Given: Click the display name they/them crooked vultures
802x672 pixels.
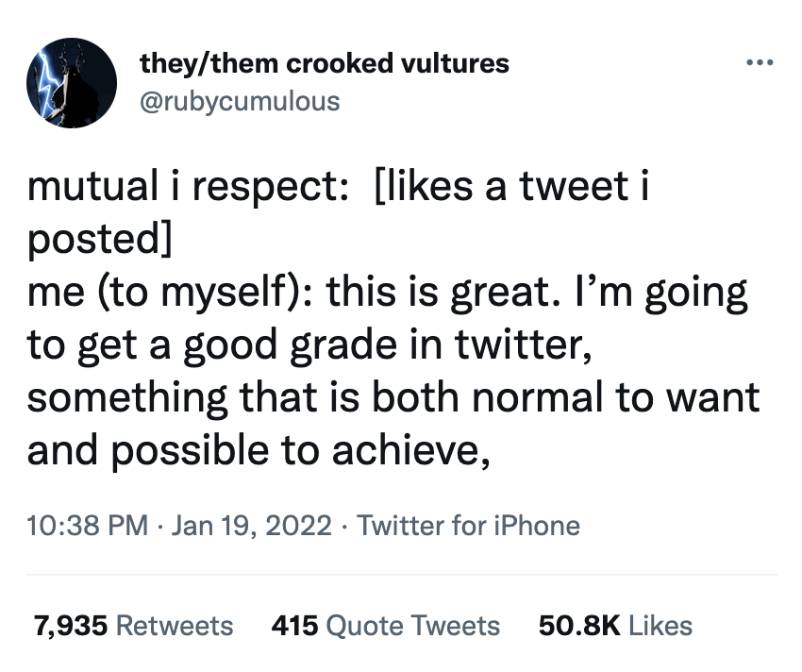Looking at the screenshot, I should coord(325,64).
